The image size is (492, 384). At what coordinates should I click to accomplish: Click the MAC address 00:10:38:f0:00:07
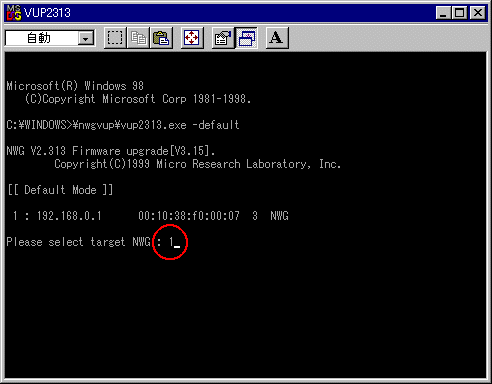[189, 216]
